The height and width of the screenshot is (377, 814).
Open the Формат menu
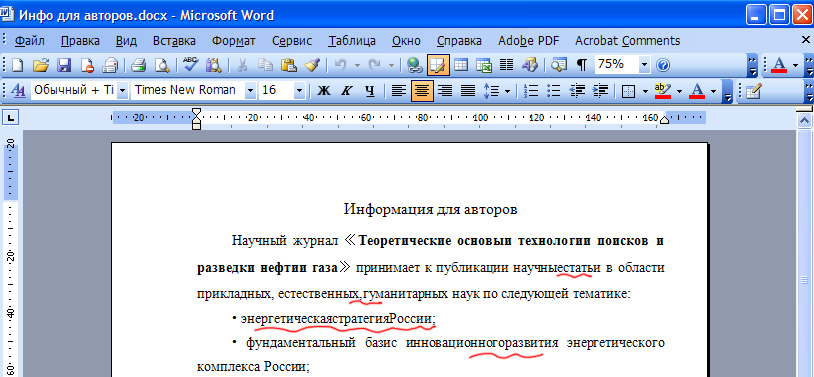[234, 41]
